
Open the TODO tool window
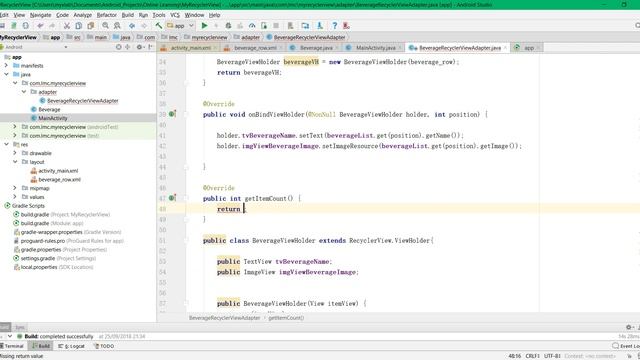104,346
